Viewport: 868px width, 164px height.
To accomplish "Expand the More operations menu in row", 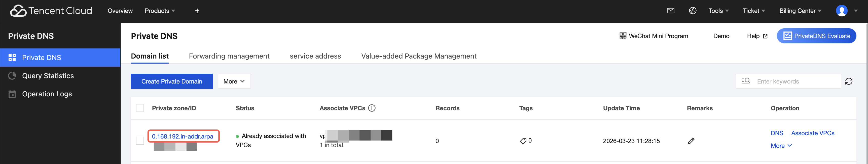I will [x=781, y=146].
